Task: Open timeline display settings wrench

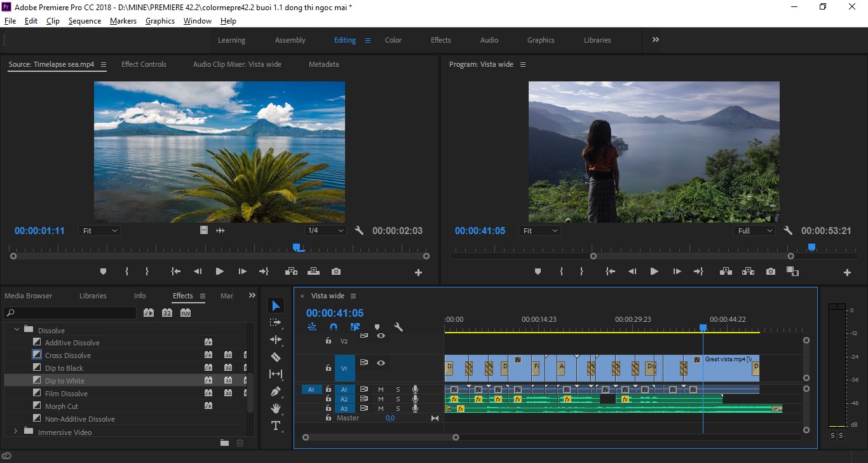Action: 398,327
